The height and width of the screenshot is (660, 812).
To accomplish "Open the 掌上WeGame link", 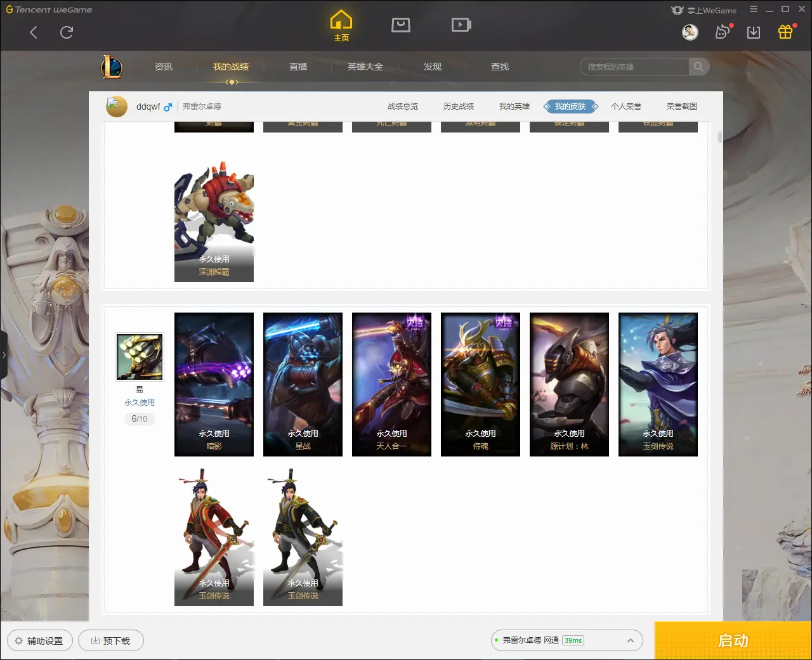I will point(704,10).
